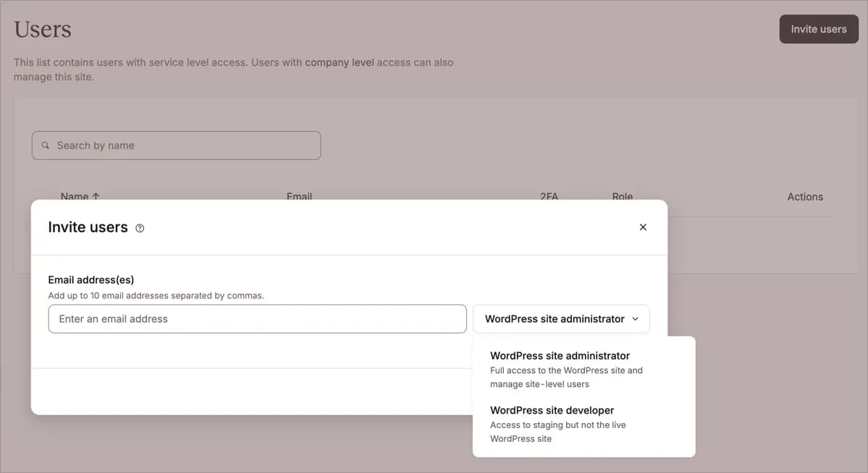Click the magnifier icon in the search field
The width and height of the screenshot is (868, 473).
point(45,145)
